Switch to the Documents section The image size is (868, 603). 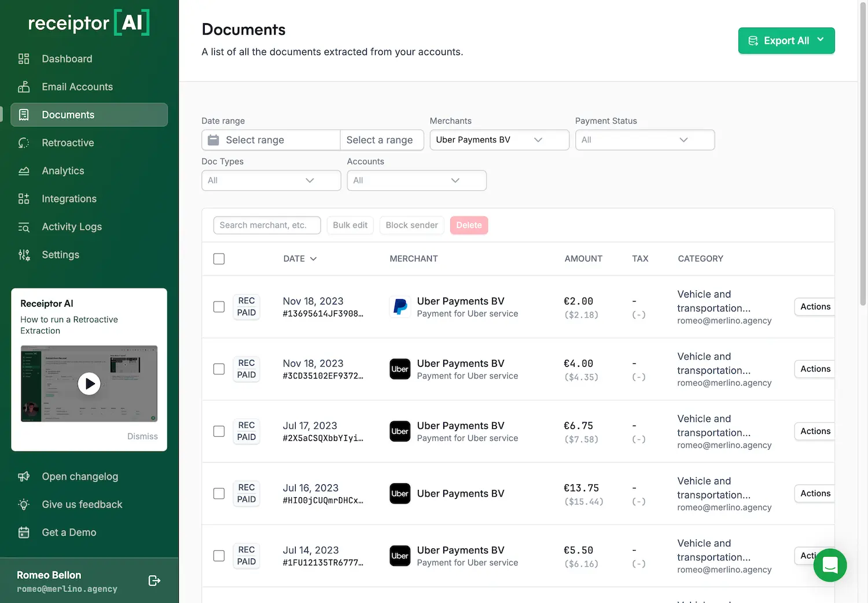point(68,115)
